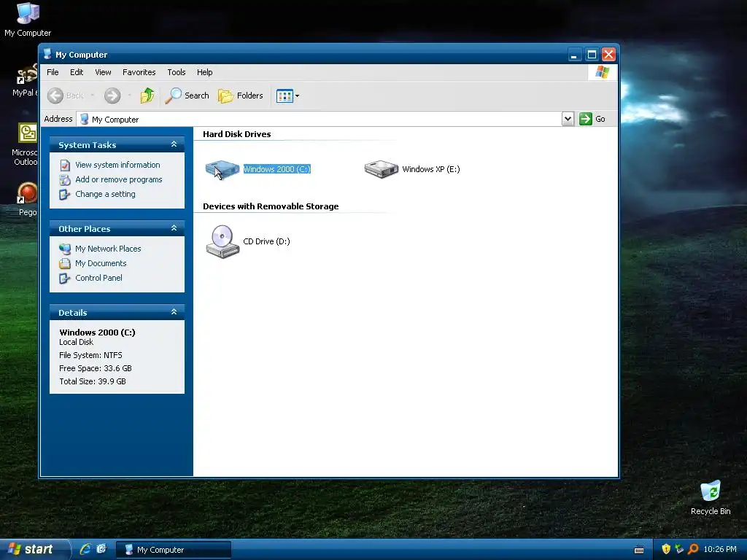Click the security shield tray icon

[x=666, y=549]
